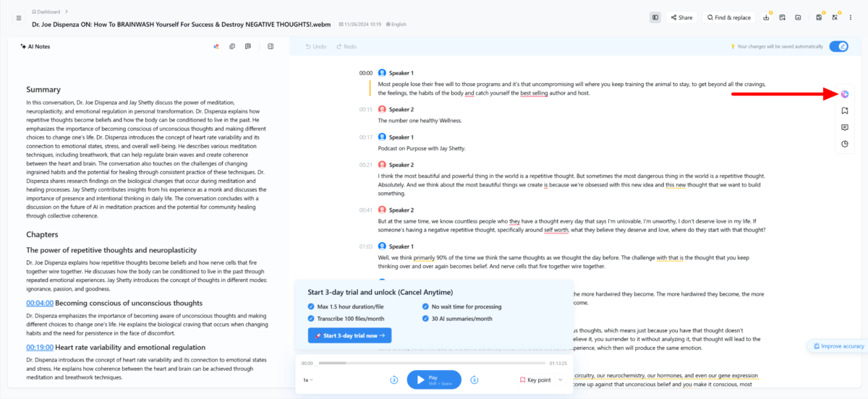Collapse the AI Notes panel icon

(271, 46)
